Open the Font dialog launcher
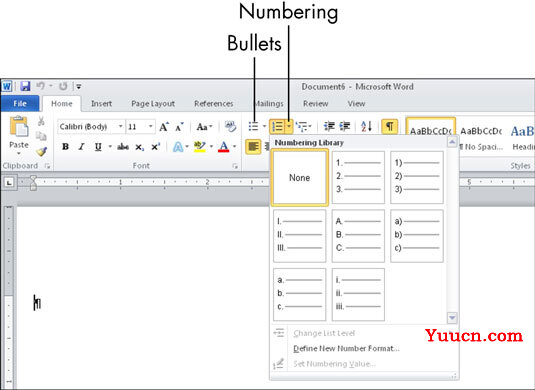535x390 pixels. [235, 166]
